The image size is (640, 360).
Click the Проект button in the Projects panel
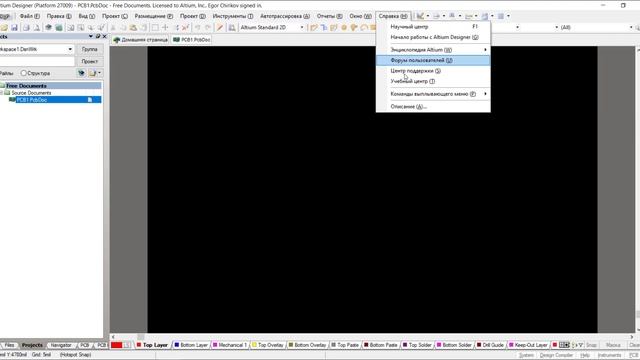89,61
